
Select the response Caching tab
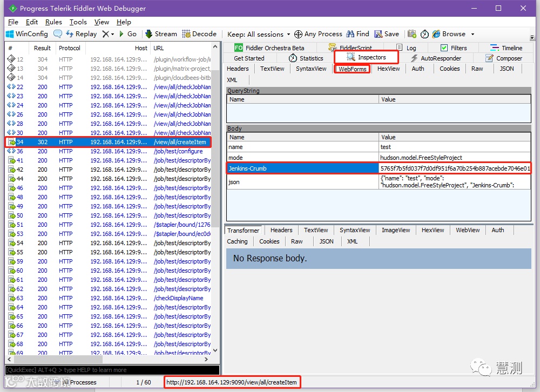click(x=237, y=241)
